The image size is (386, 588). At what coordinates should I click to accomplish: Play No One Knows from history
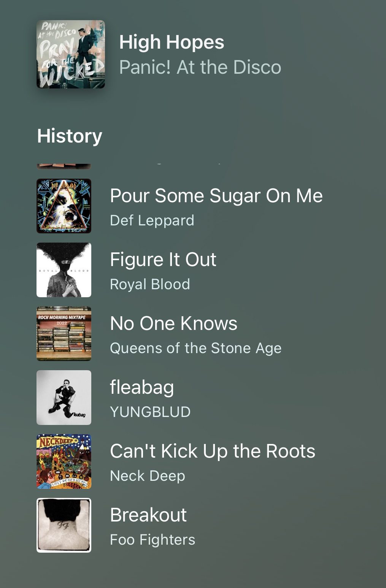click(x=173, y=323)
